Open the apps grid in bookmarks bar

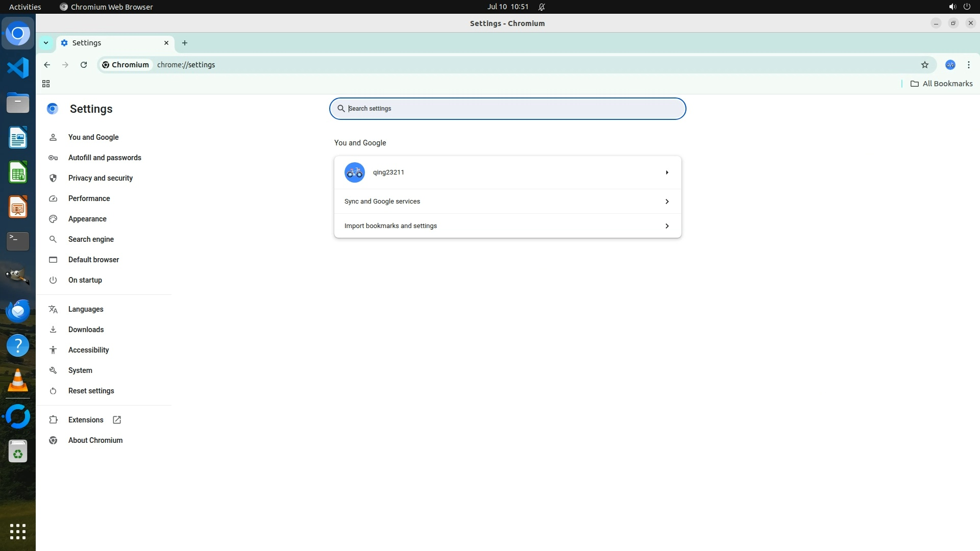[46, 84]
